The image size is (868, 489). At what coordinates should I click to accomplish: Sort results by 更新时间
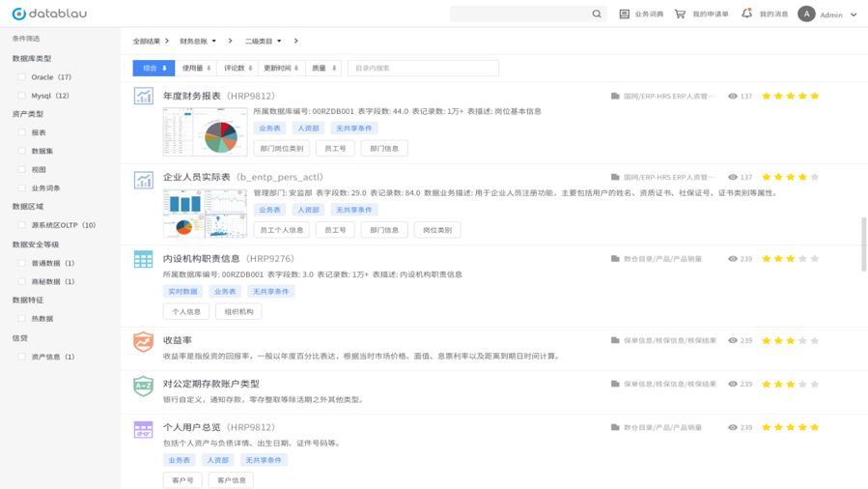pyautogui.click(x=281, y=68)
